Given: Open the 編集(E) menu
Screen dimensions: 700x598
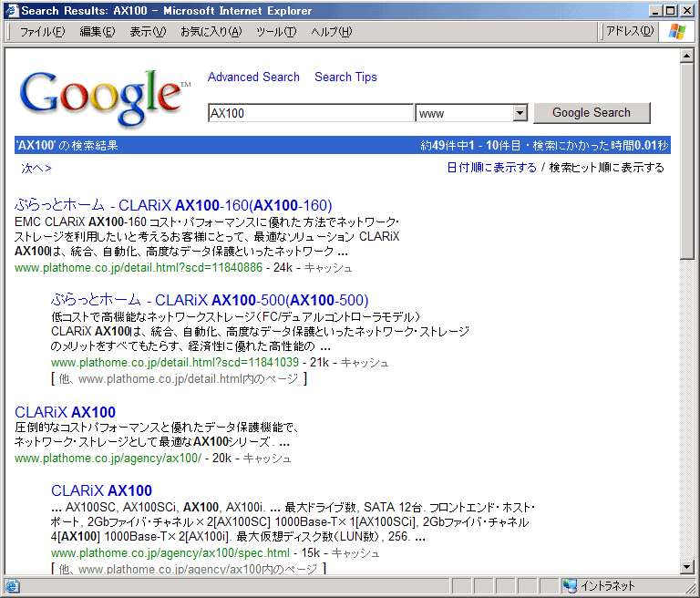Looking at the screenshot, I should tap(97, 32).
